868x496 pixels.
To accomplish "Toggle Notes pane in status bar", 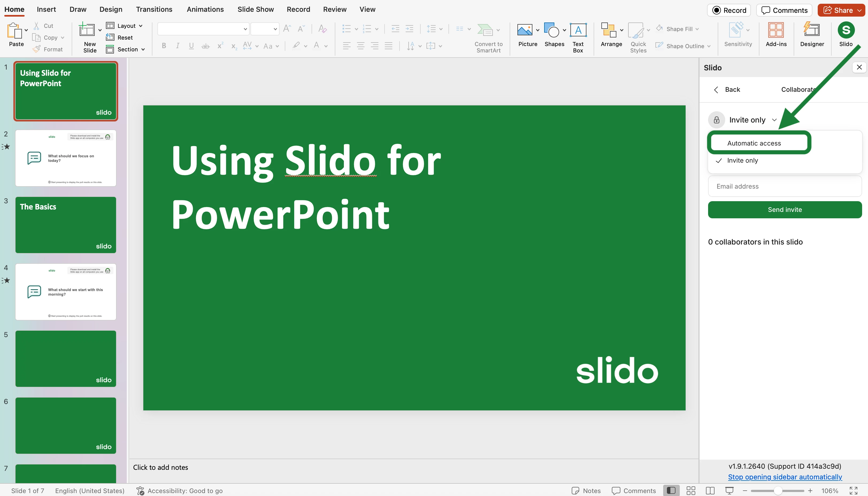I will [586, 491].
